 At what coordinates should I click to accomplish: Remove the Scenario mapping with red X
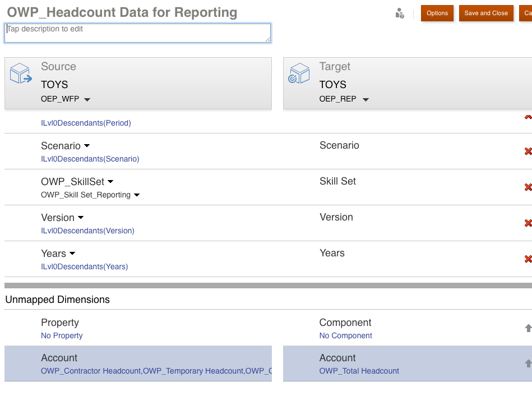pos(528,151)
